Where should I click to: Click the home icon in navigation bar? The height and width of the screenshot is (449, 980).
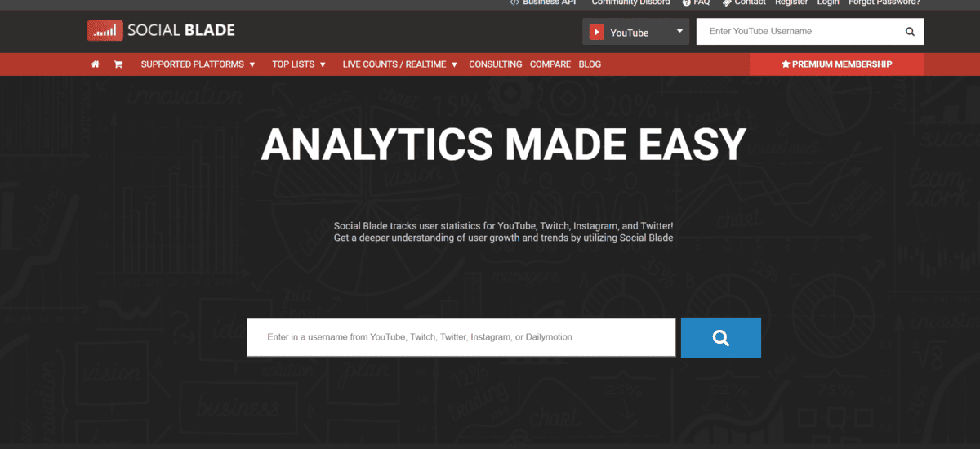96,64
